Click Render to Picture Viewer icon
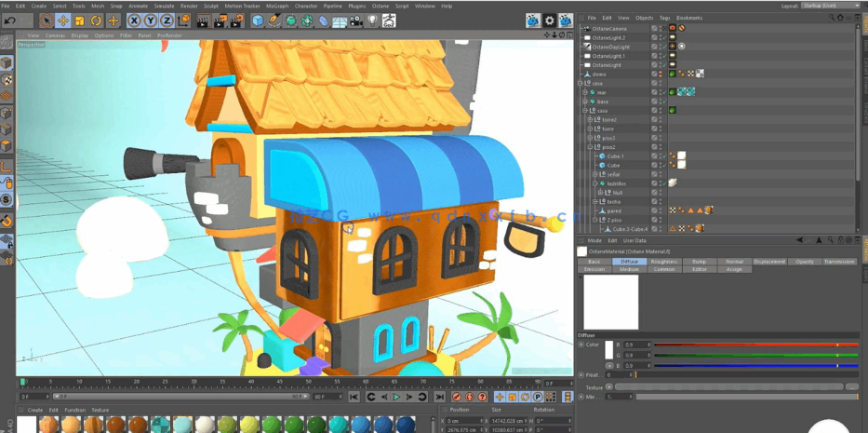 [220, 21]
